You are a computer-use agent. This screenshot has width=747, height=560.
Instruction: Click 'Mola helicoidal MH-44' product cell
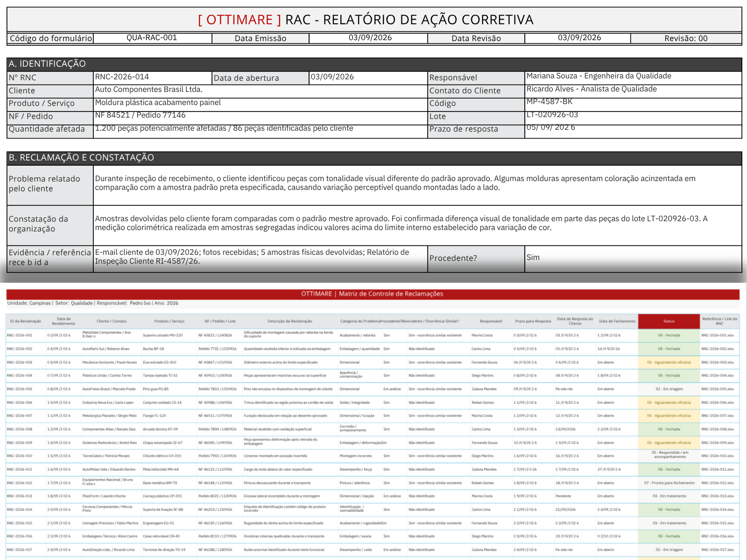[x=161, y=469]
